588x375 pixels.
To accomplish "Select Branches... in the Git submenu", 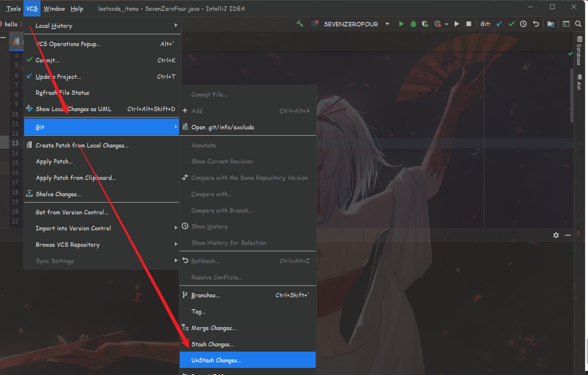I will pyautogui.click(x=248, y=295).
